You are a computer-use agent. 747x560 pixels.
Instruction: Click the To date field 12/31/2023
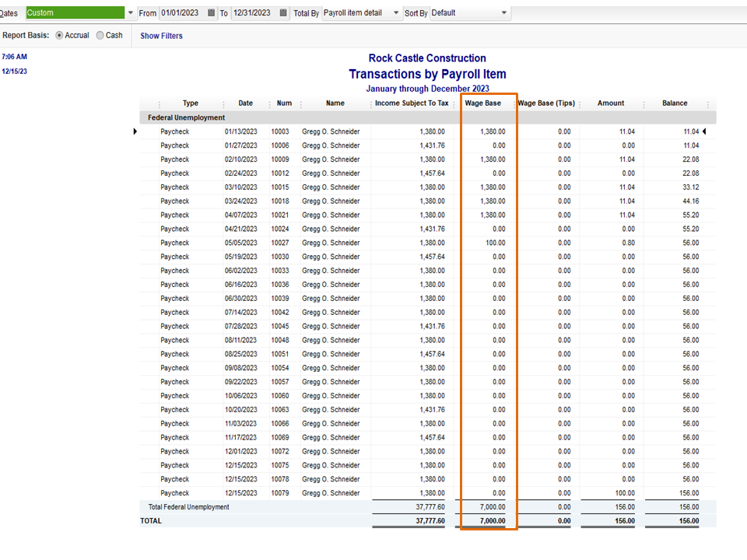[253, 13]
